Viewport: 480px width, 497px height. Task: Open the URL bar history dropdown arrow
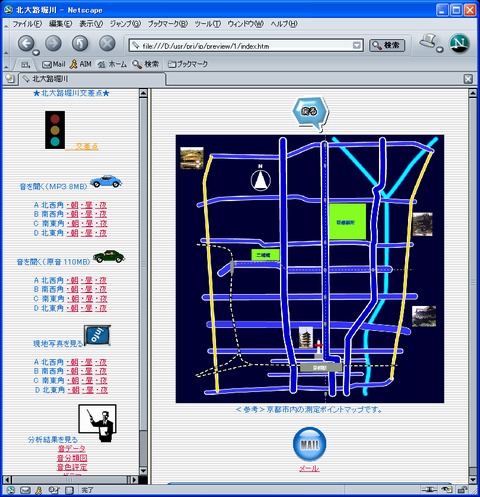coord(356,46)
